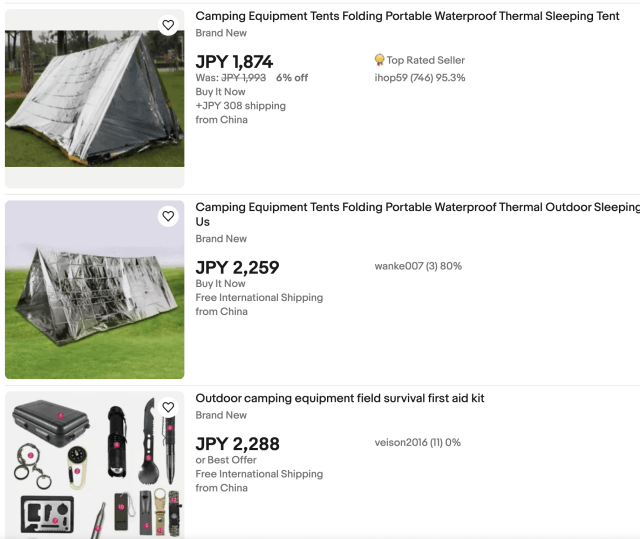View seller wanke007's info
This screenshot has height=539, width=640.
click(417, 266)
